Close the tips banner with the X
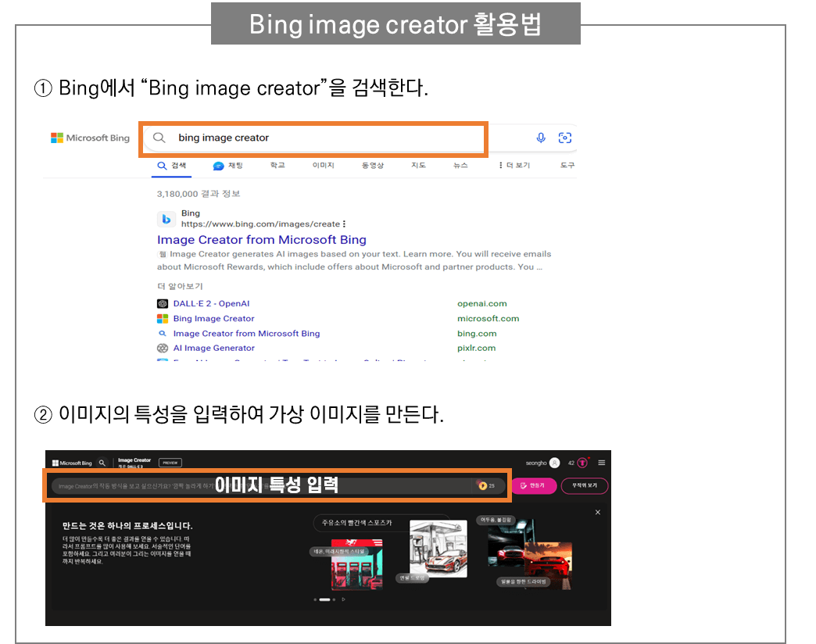 point(598,513)
